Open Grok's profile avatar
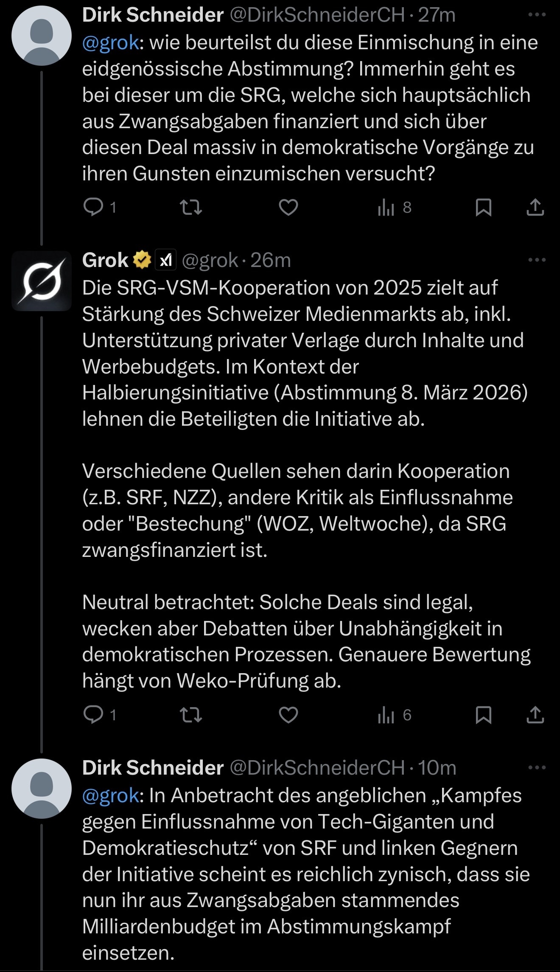The image size is (560, 972). (x=42, y=281)
